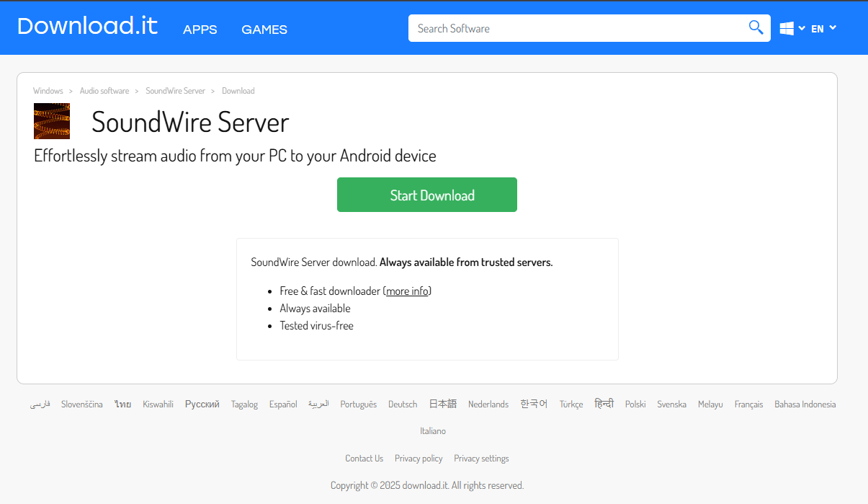Switch language to ไทย
This screenshot has height=504, width=868.
coord(123,404)
